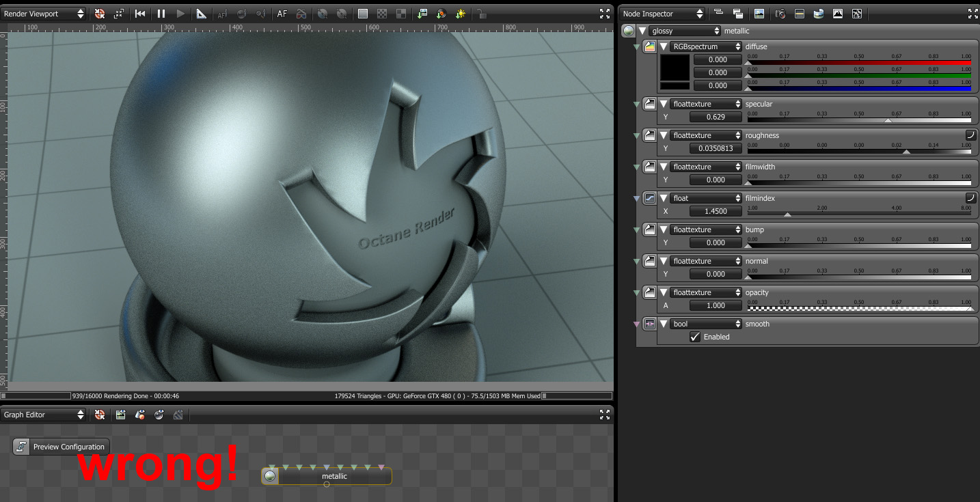
Task: Click the shrink-arrows icon in Render Viewport toolbar
Action: [x=119, y=14]
